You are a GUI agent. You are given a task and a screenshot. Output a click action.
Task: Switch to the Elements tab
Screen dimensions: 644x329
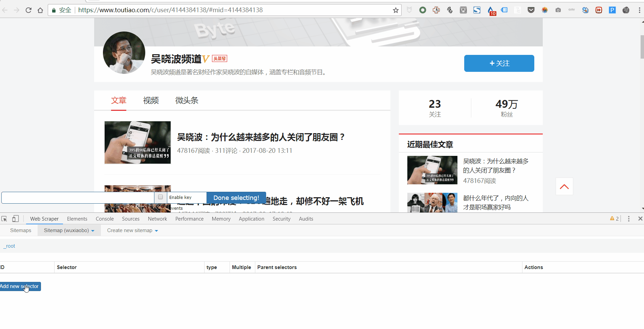(x=77, y=219)
